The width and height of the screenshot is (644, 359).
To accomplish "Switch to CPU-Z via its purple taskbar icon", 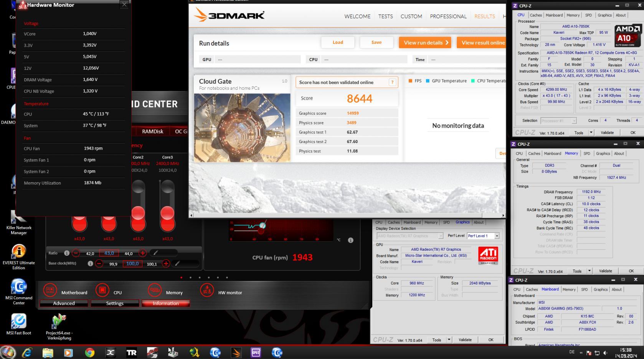I will tap(256, 352).
